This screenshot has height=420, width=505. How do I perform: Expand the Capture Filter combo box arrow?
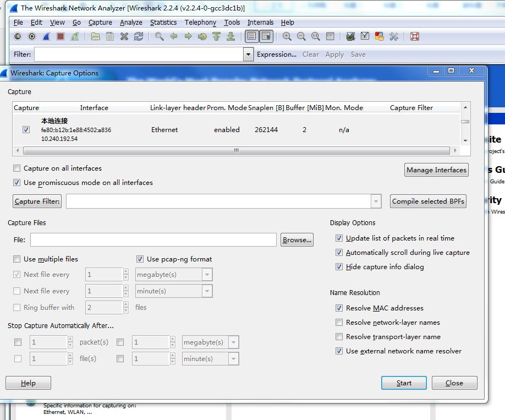pyautogui.click(x=376, y=201)
